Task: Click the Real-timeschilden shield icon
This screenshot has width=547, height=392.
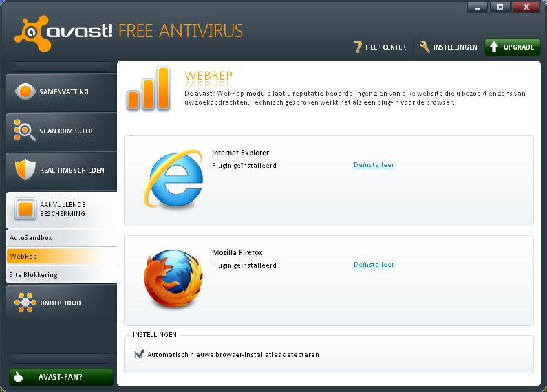Action: tap(25, 169)
